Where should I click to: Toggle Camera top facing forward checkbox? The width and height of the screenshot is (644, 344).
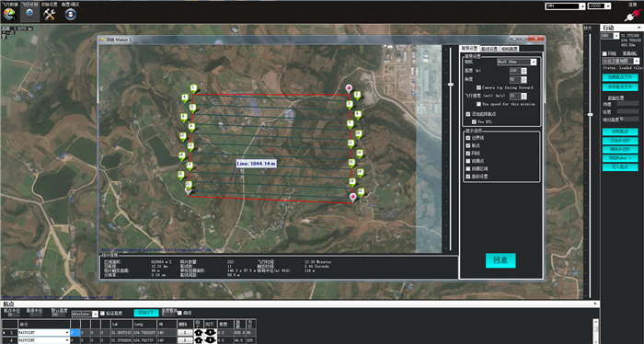pos(478,87)
